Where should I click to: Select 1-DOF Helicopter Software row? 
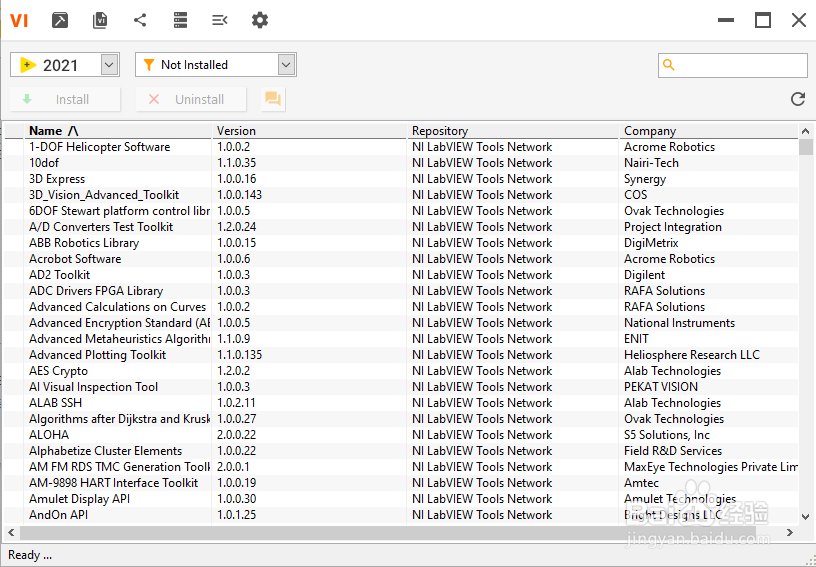(401, 147)
